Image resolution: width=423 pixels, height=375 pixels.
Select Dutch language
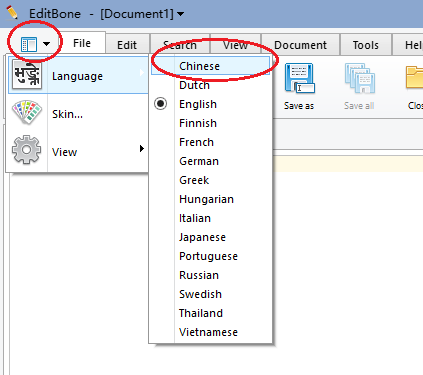coord(210,85)
